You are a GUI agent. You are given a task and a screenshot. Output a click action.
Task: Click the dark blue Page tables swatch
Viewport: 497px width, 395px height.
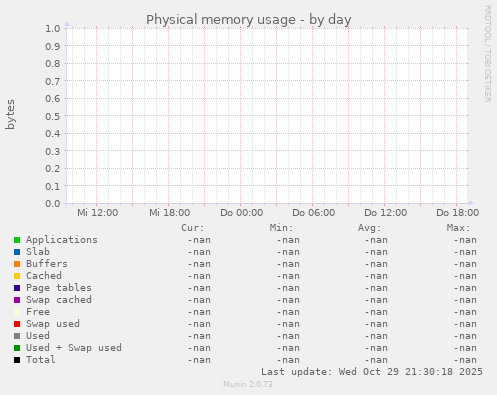pos(17,288)
